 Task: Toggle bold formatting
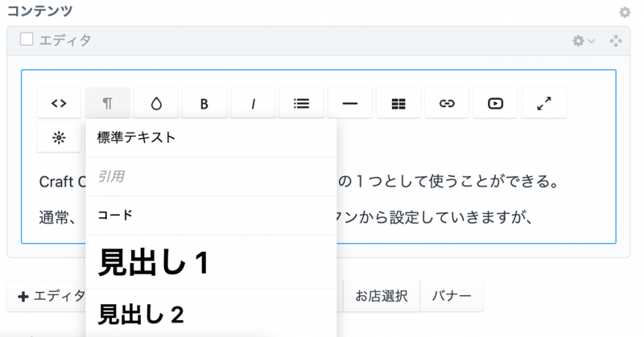tap(204, 103)
